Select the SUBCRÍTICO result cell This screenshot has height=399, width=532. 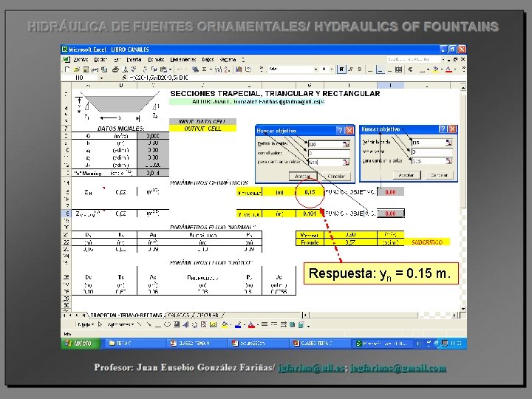[427, 242]
